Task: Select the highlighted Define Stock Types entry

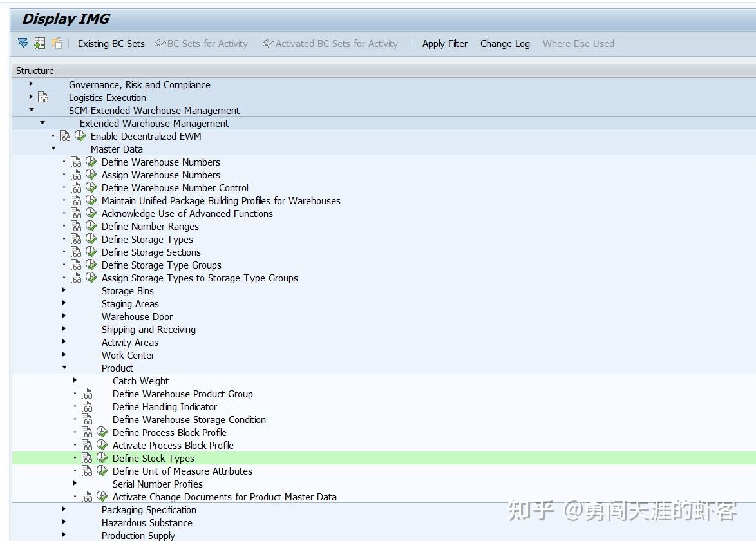Action: 153,458
